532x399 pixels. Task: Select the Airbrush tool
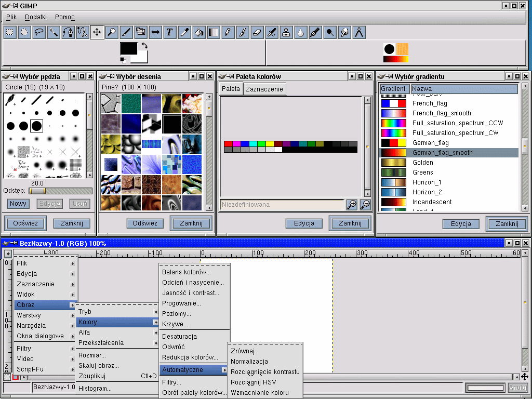[271, 33]
